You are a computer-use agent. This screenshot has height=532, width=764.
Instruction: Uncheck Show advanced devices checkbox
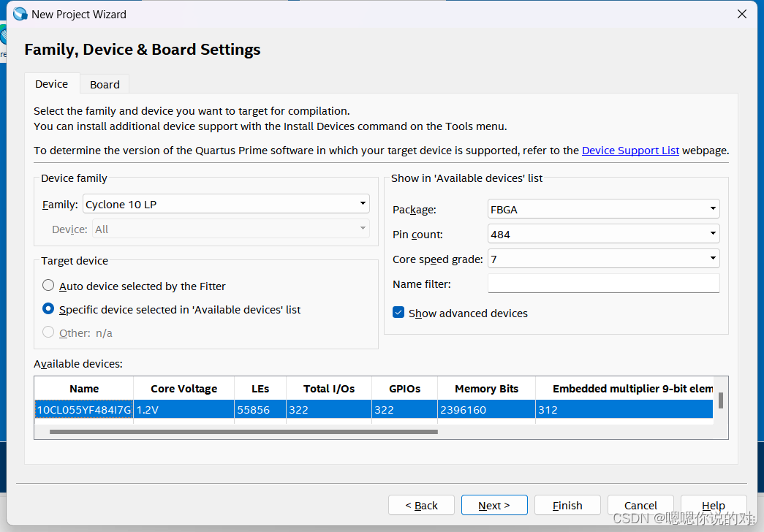[398, 313]
